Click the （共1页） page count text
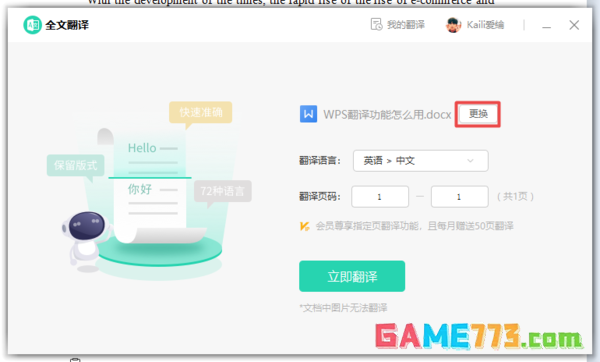600x362 pixels. point(515,197)
